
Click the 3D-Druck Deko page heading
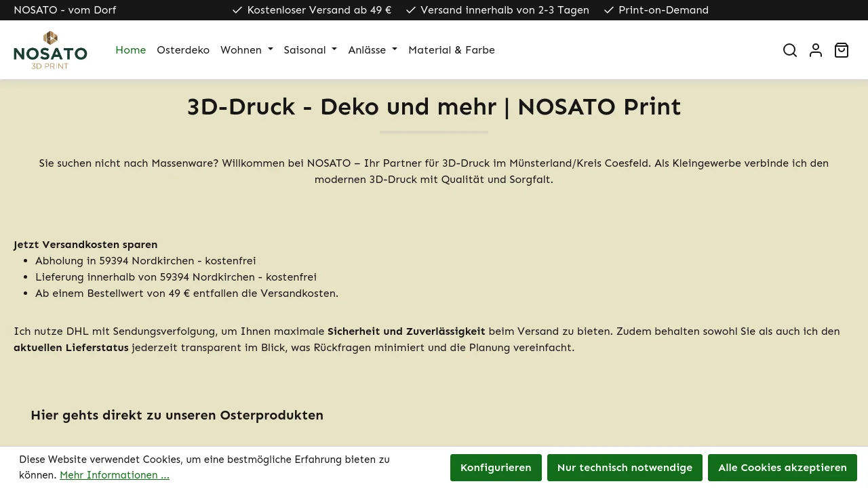(x=434, y=107)
